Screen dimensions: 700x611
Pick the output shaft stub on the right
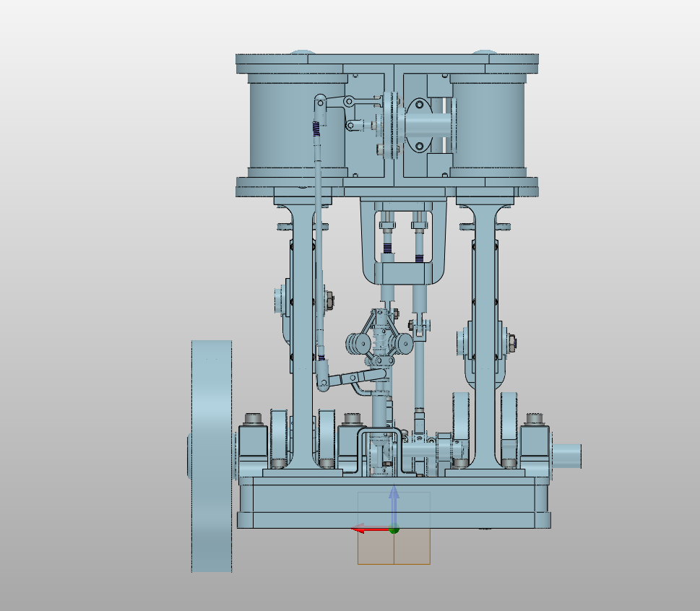coord(567,456)
